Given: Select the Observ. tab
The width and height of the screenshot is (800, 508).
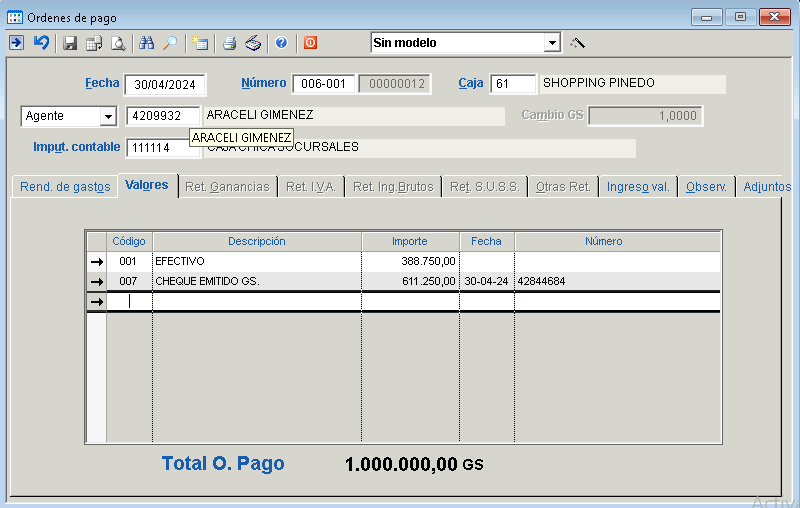Looking at the screenshot, I should point(706,187).
